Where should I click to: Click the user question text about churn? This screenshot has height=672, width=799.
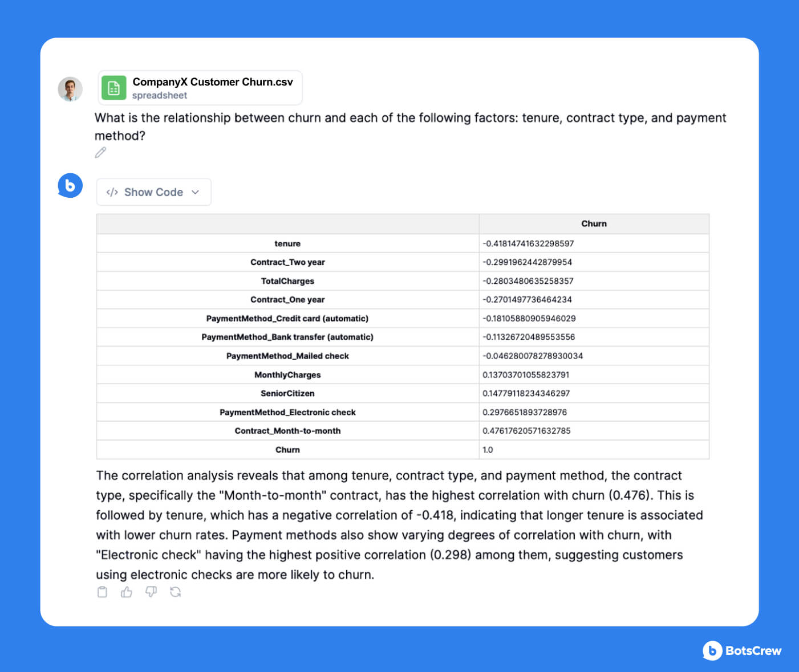click(x=410, y=127)
